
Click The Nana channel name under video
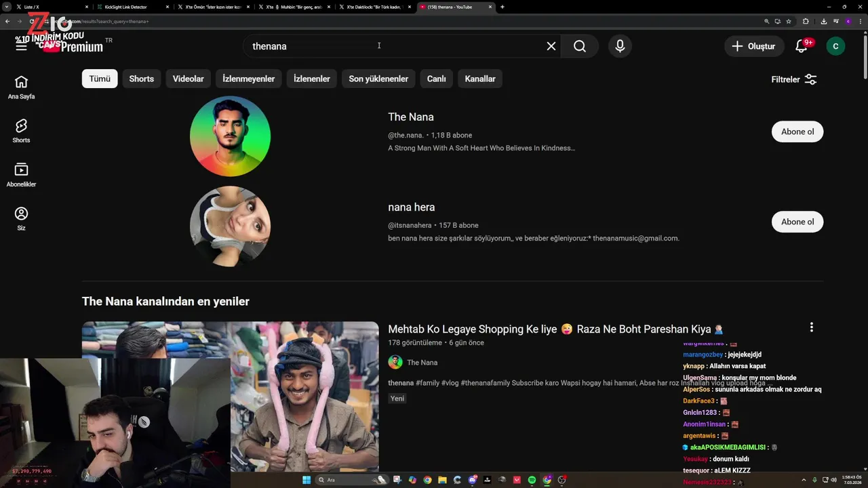click(422, 363)
